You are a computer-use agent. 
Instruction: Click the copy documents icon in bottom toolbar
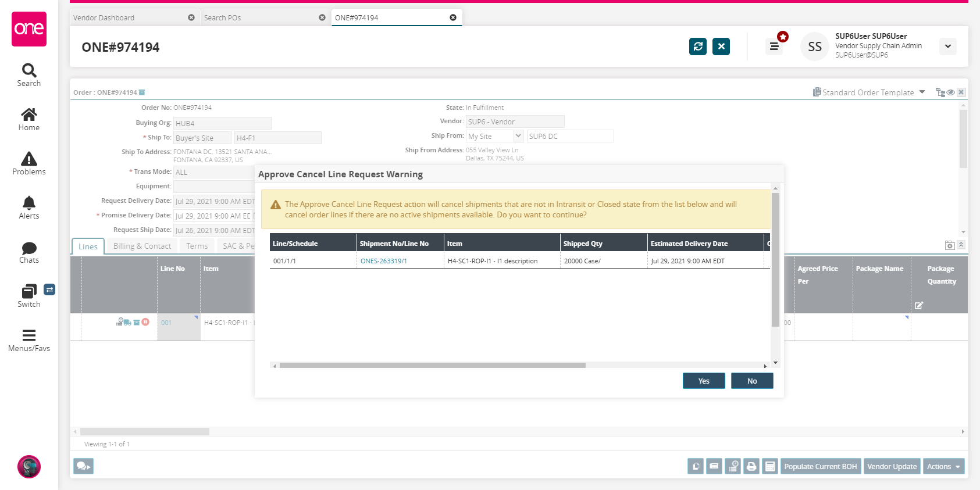pos(696,466)
